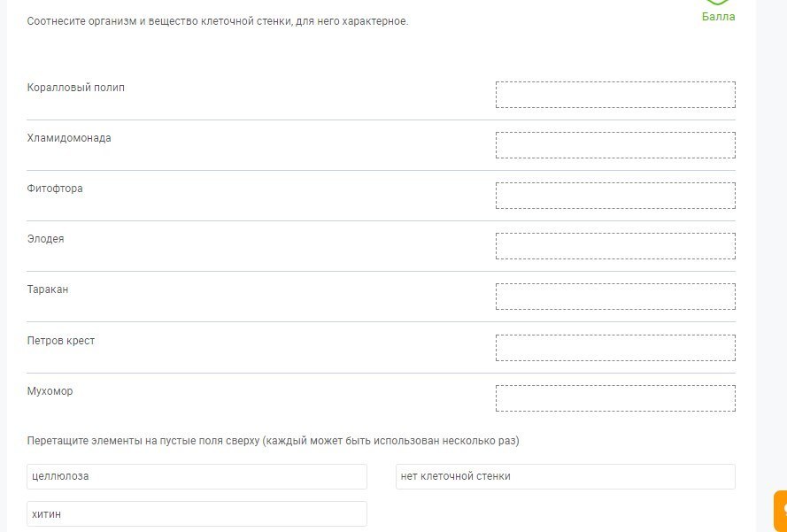This screenshot has width=787, height=532.
Task: Choose the нет клеточной стенки option
Action: 565,476
